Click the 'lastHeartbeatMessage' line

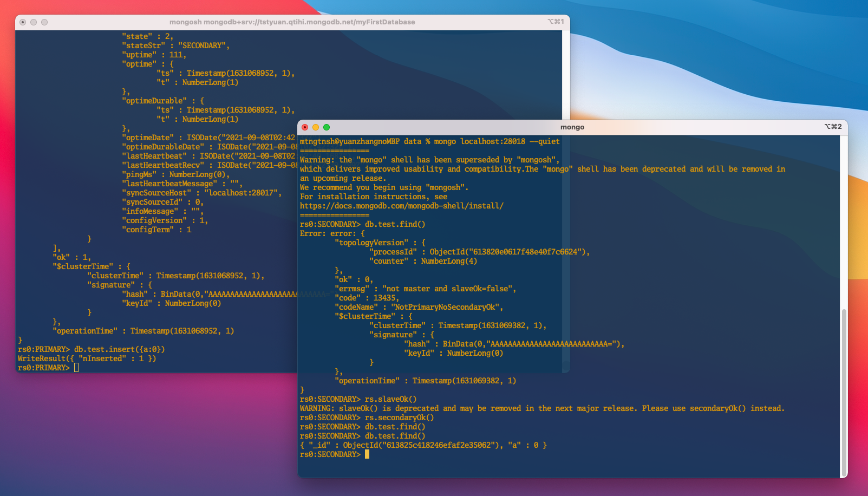click(x=182, y=184)
